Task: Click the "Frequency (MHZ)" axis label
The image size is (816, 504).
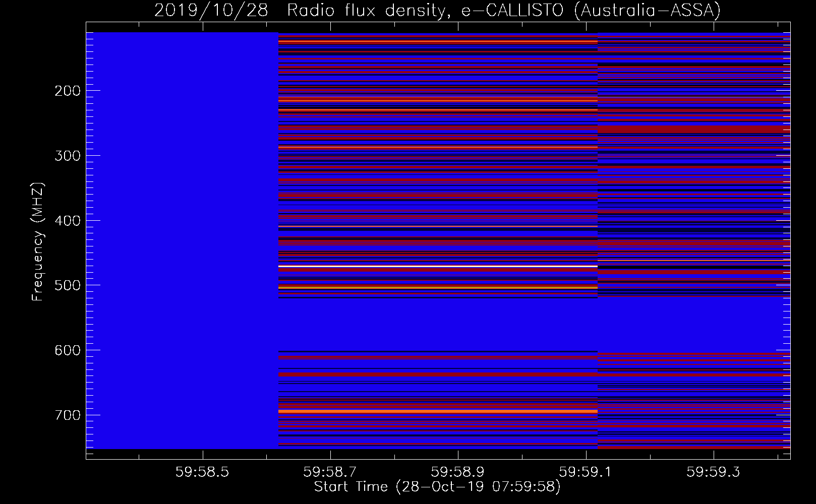Action: [x=37, y=242]
